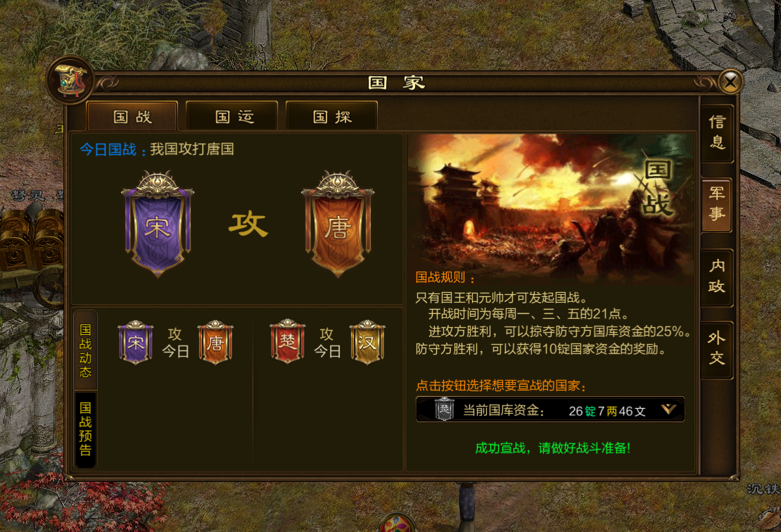Show the 国战预告 list
This screenshot has width=781, height=532.
click(85, 429)
